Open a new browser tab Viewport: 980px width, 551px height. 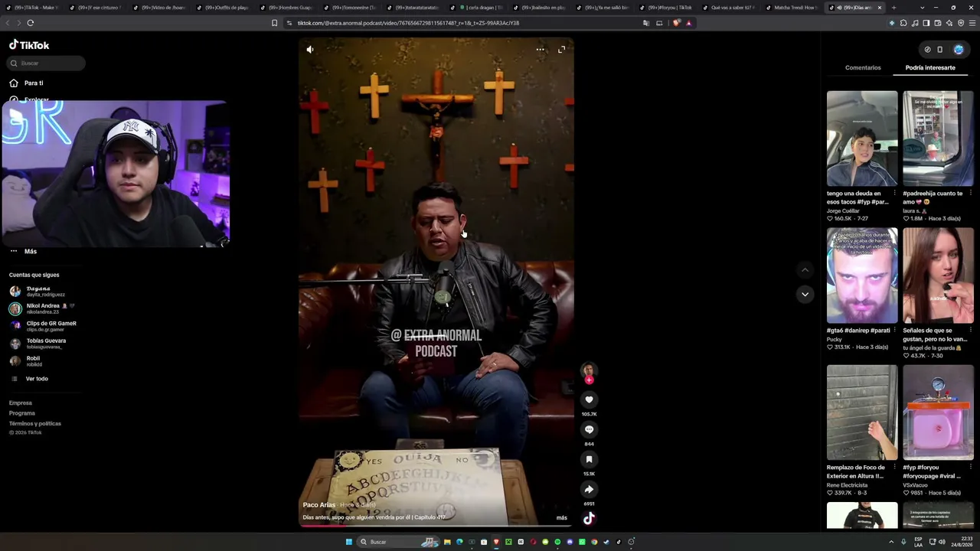tap(893, 8)
